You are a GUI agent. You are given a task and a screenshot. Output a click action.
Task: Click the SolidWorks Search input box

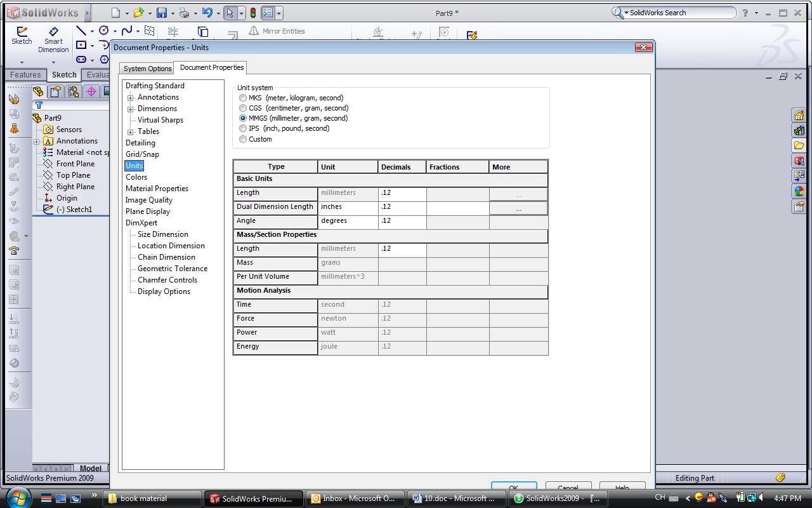tap(681, 13)
